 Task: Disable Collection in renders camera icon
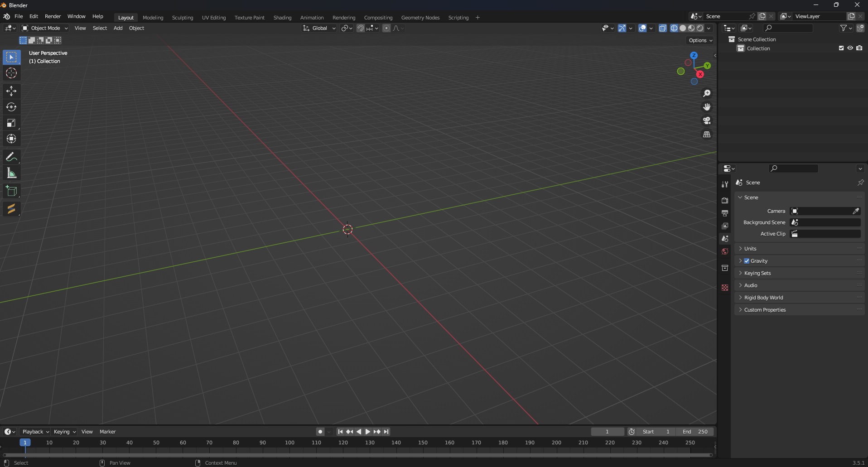click(859, 48)
